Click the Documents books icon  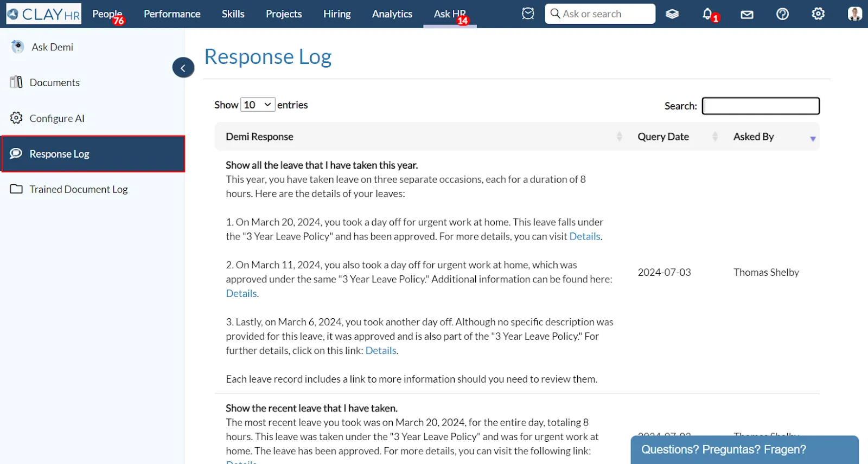point(16,82)
